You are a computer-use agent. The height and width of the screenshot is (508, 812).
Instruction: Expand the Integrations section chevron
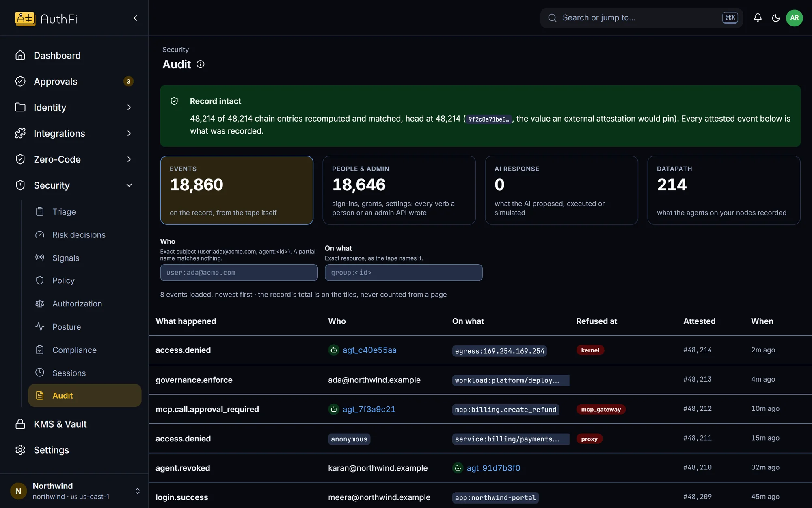[129, 133]
